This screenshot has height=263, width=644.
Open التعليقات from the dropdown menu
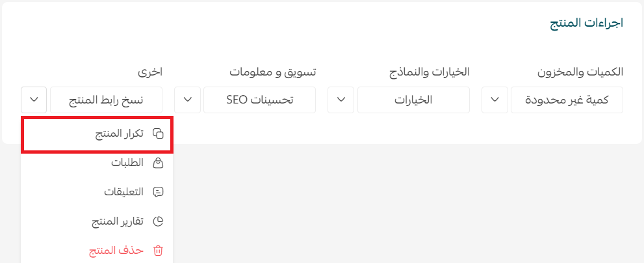tap(123, 192)
